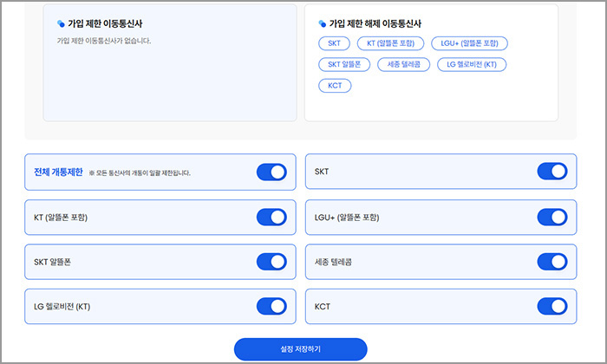Select the 세종 텔레콤 tag chip

tap(404, 65)
